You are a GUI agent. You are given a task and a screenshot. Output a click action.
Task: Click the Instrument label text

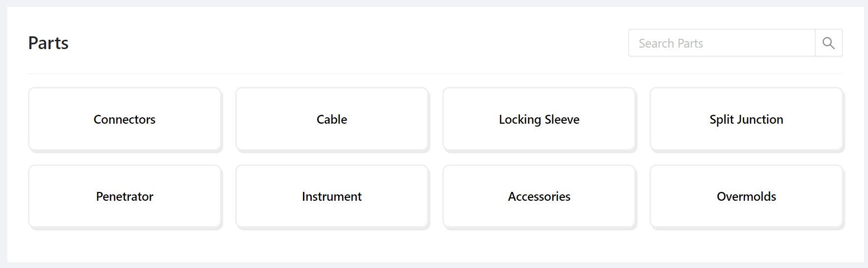(332, 196)
